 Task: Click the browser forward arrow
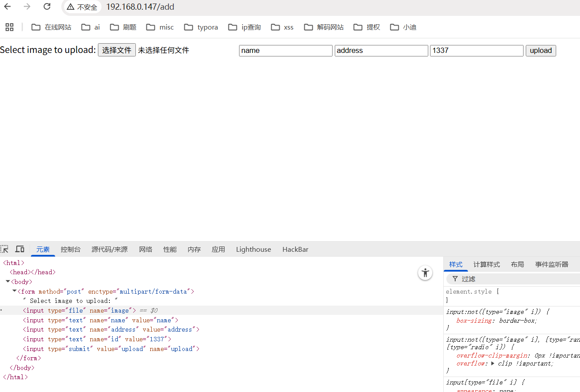tap(27, 7)
